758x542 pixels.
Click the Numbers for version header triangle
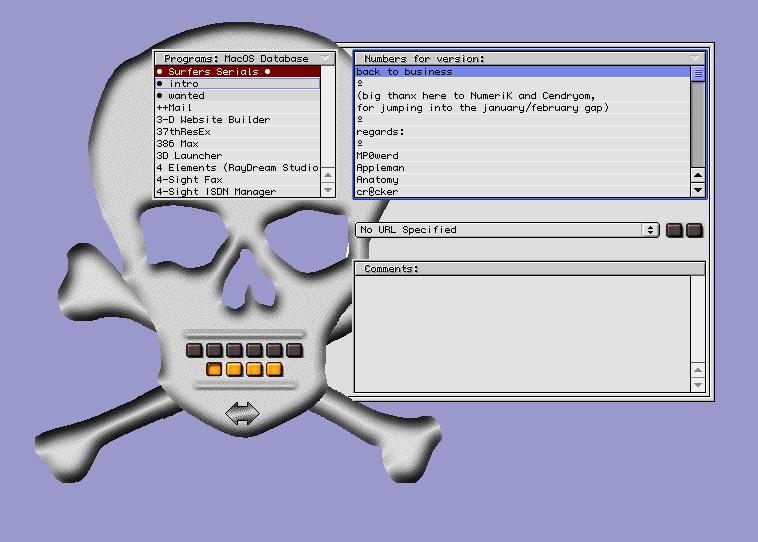695,58
